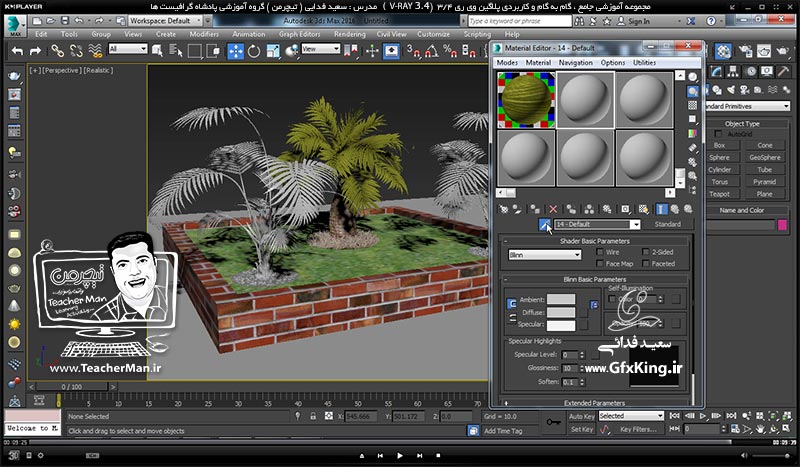Collapse the Shader Basic Parameters rollout
The height and width of the screenshot is (467, 800).
594,241
